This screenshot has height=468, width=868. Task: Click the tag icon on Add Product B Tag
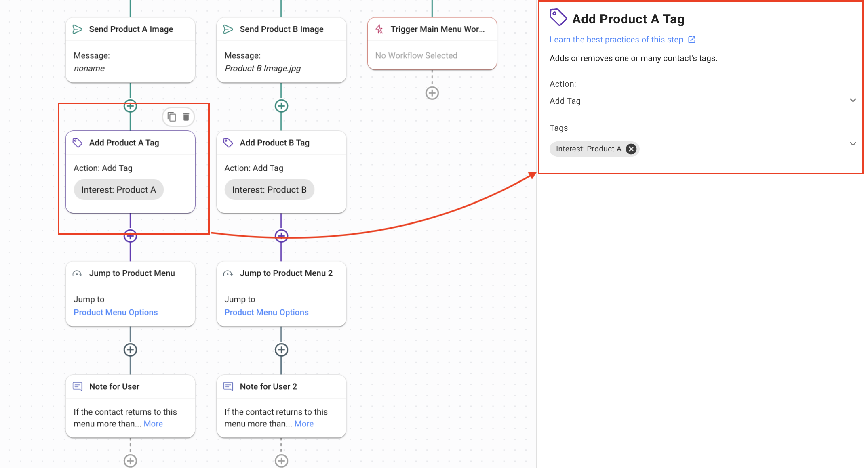point(228,143)
